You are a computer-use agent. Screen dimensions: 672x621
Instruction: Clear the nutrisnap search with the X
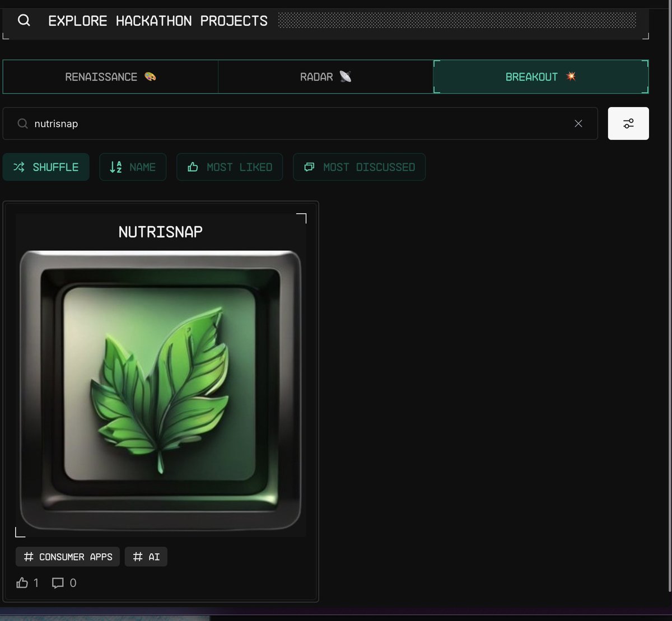[x=578, y=123]
